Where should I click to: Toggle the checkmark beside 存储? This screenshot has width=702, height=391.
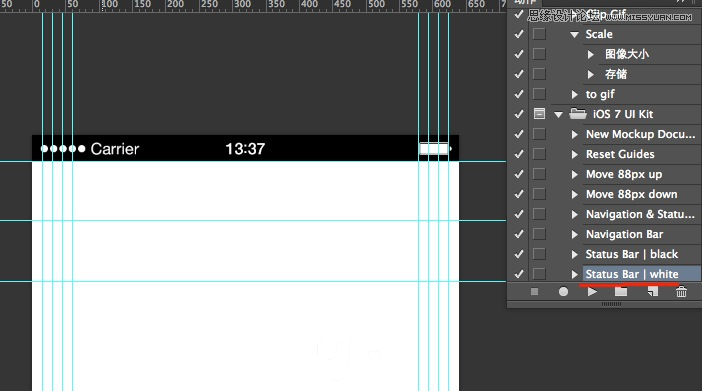coord(519,74)
